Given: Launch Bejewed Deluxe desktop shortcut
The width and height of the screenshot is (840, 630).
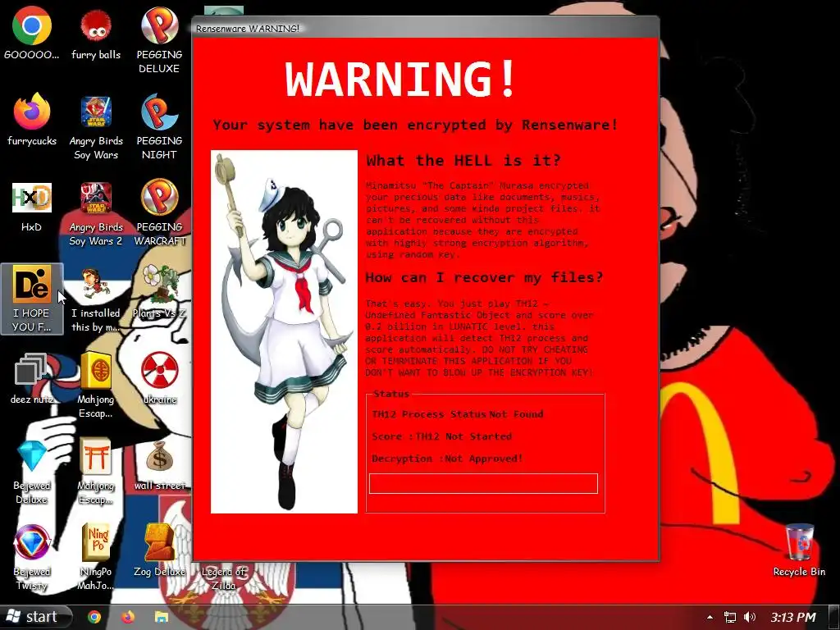Looking at the screenshot, I should tap(32, 472).
